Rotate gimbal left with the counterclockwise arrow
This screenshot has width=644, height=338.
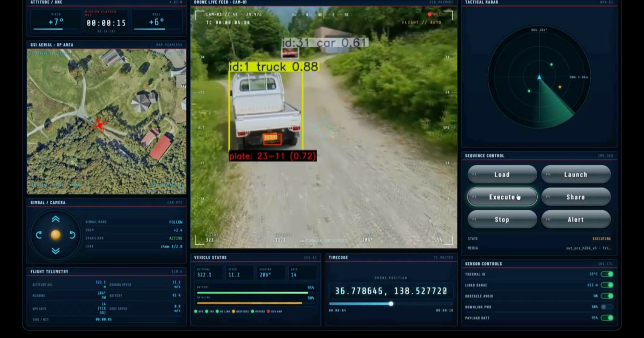pos(39,235)
